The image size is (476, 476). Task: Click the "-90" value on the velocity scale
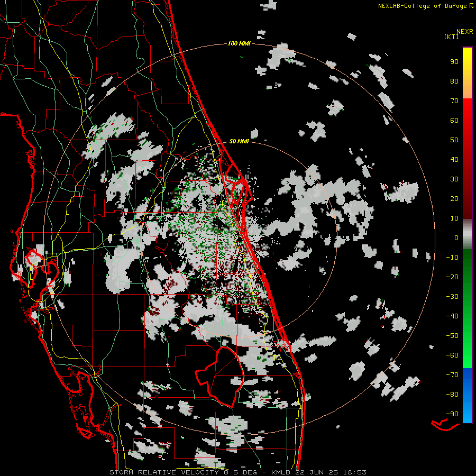point(452,414)
